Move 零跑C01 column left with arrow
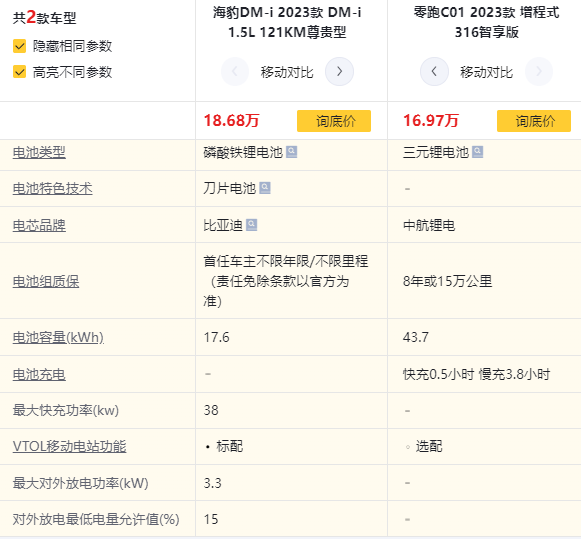Viewport: 581px width, 539px height. [434, 71]
